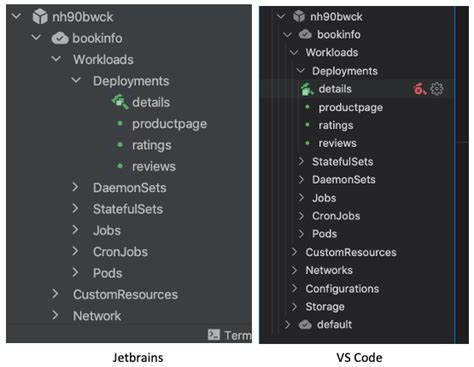Collapse Workloads in VS Code tree
Screen dimensions: 474x367
pyautogui.click(x=294, y=52)
